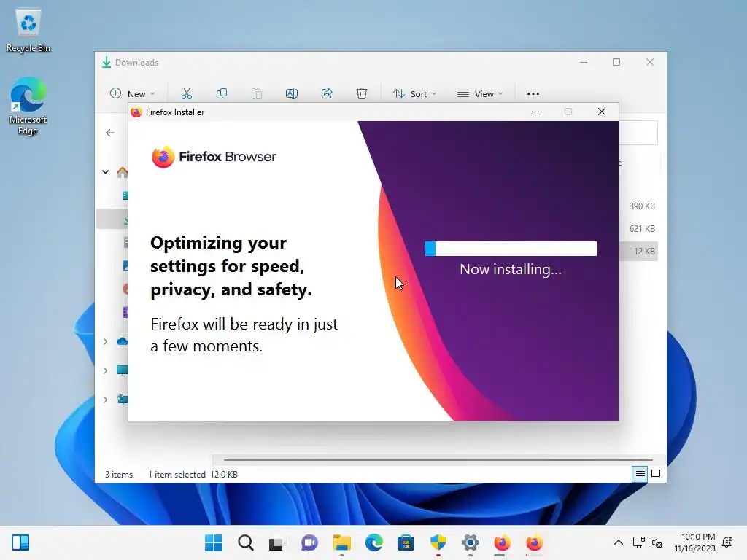Minimize the Downloads window
747x560 pixels.
tap(584, 63)
